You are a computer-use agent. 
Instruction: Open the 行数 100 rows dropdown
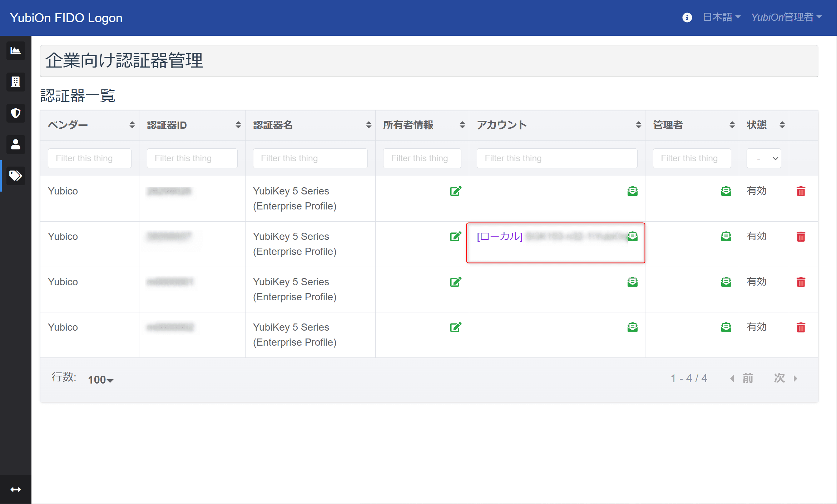pyautogui.click(x=100, y=380)
